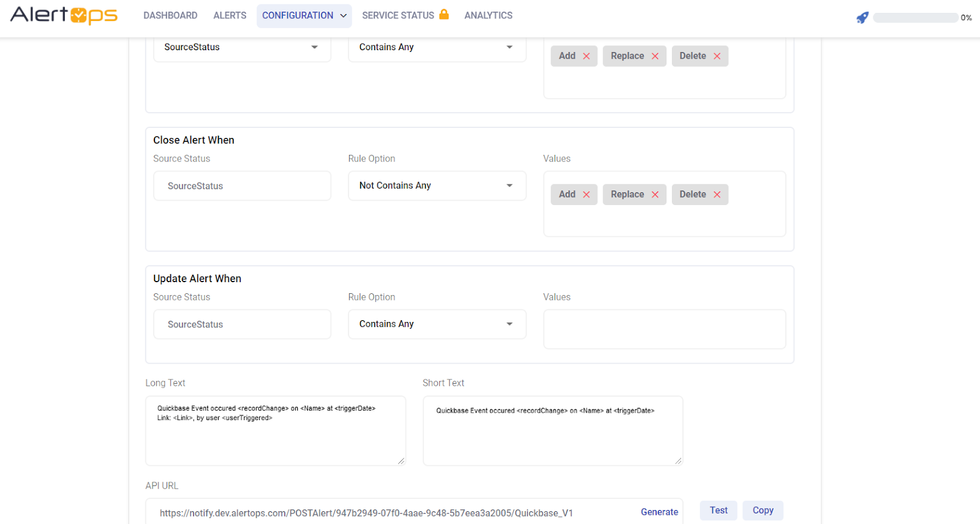Click the Service Status lock icon
The height and width of the screenshot is (524, 980).
pyautogui.click(x=444, y=15)
